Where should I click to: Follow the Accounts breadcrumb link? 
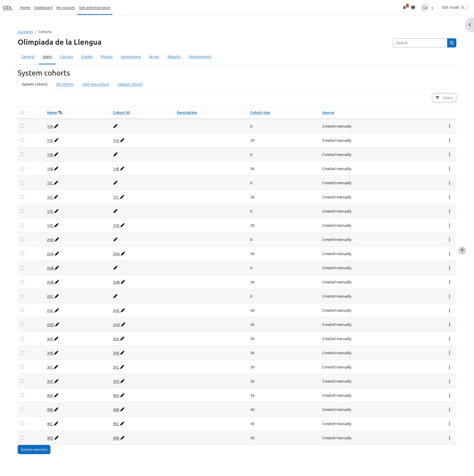pos(25,32)
